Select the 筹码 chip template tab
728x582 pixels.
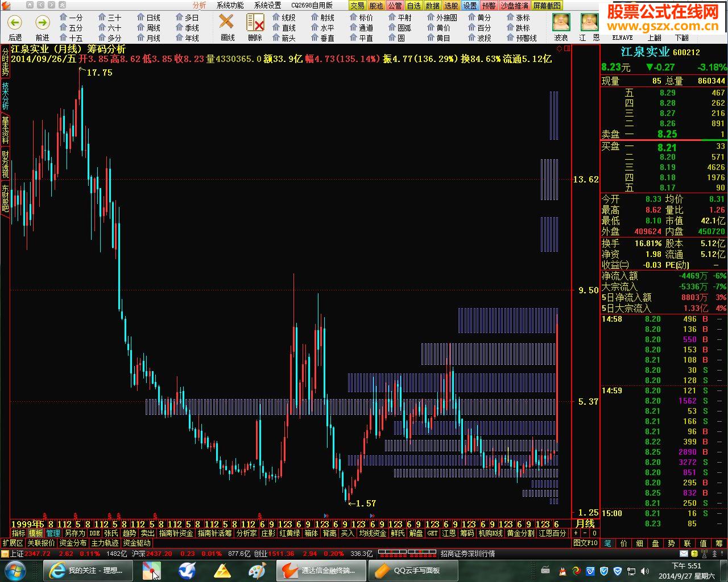(467, 533)
